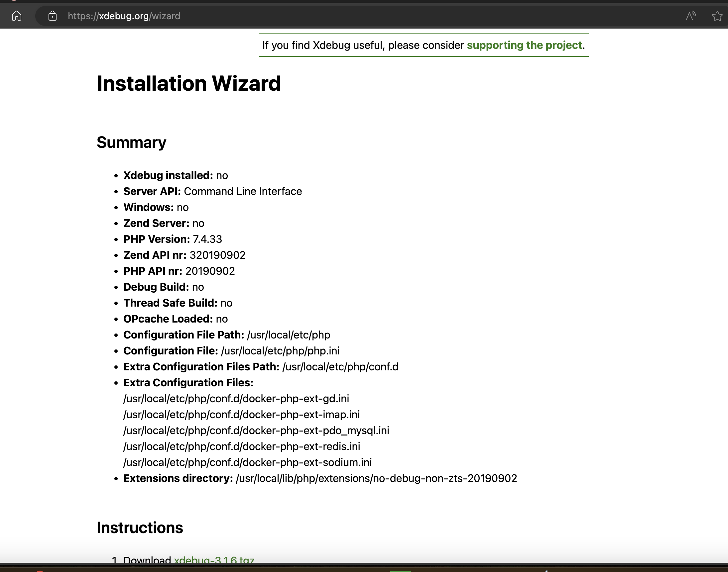The image size is (728, 572).
Task: Click the docker-php-ext-gd.ini file path
Action: [x=236, y=399]
